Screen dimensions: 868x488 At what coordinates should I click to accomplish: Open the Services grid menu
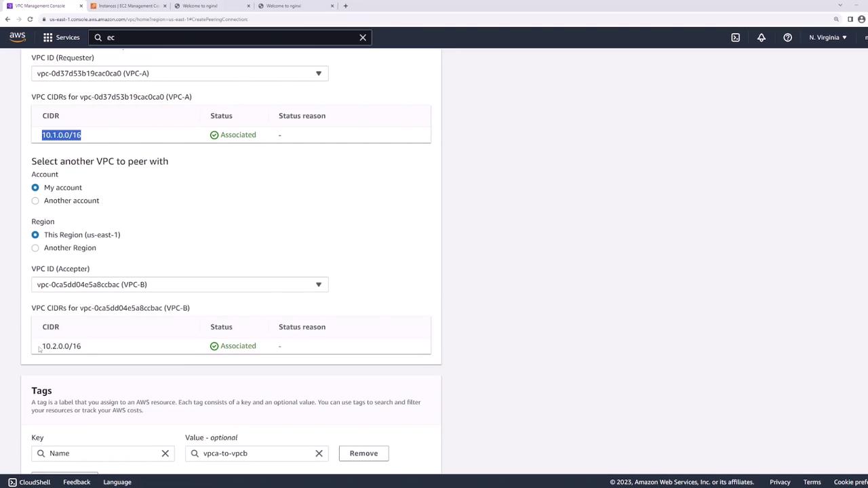pos(61,37)
